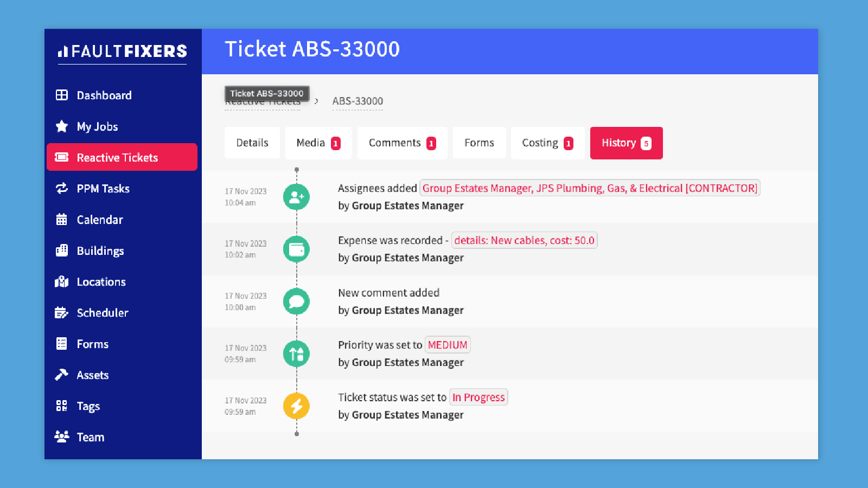Click the My Jobs star icon
The width and height of the screenshot is (868, 488).
[61, 126]
